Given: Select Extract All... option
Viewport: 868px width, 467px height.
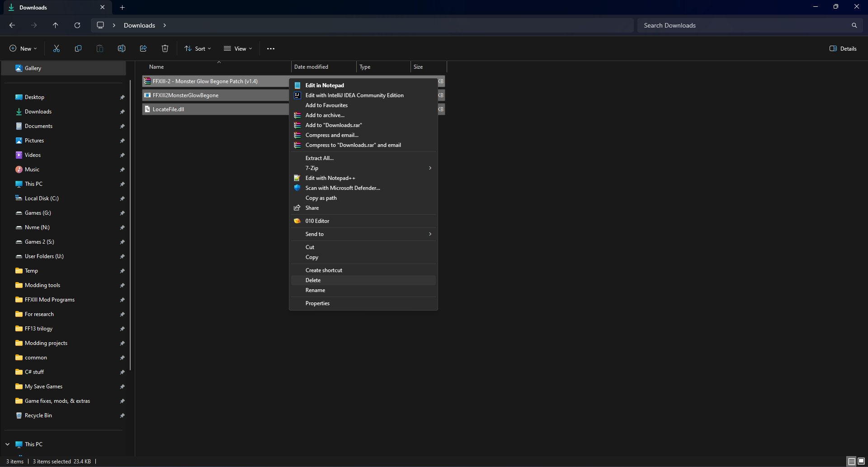Looking at the screenshot, I should pyautogui.click(x=363, y=158).
